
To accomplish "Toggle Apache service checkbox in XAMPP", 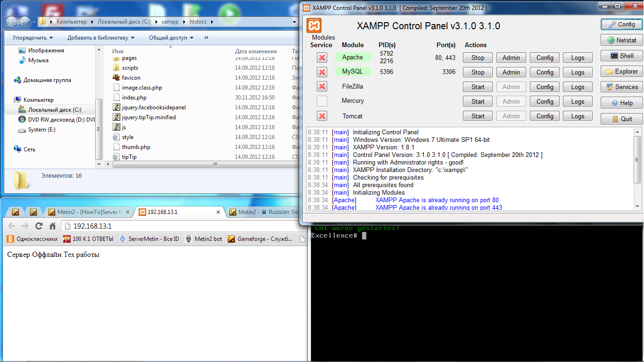I will (x=322, y=58).
